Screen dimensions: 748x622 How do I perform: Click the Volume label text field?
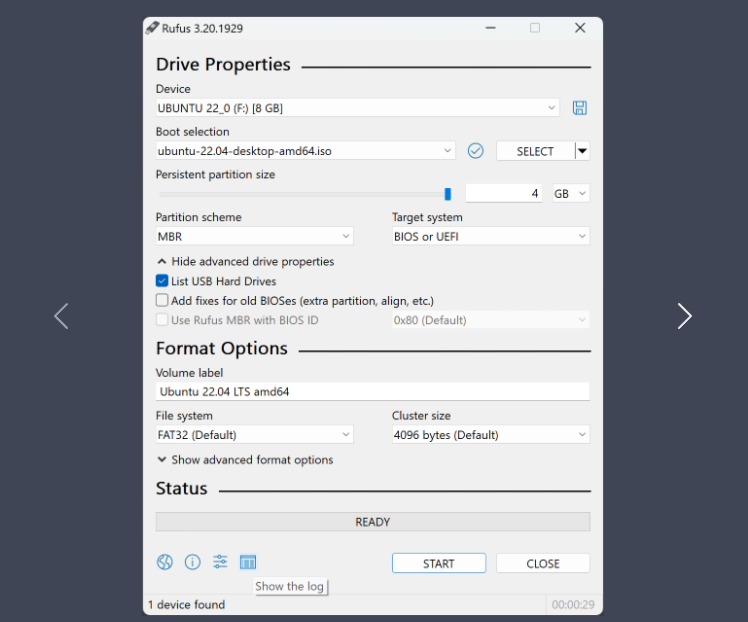(x=373, y=392)
